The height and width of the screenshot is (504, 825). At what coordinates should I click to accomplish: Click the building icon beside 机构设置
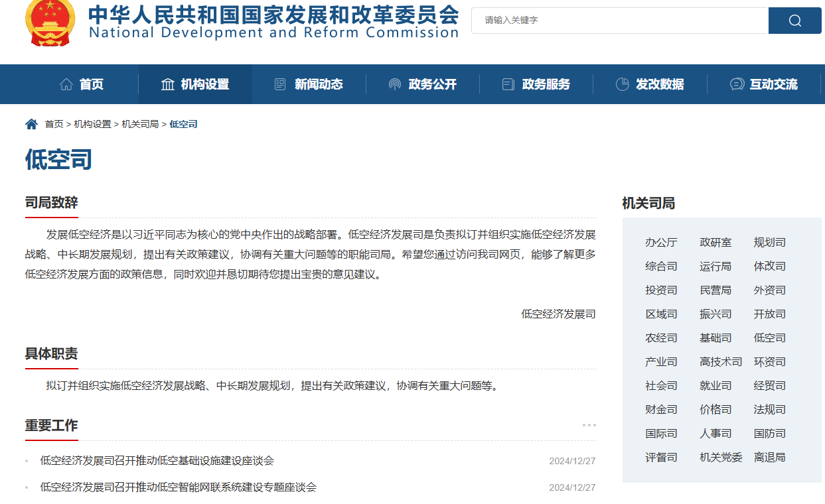click(x=168, y=84)
